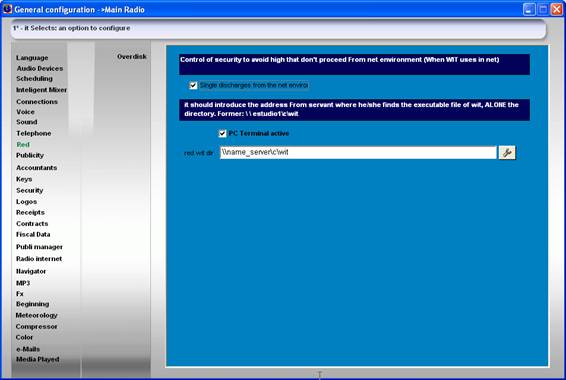Select MP3 settings
This screenshot has width=566, height=380.
23,283
